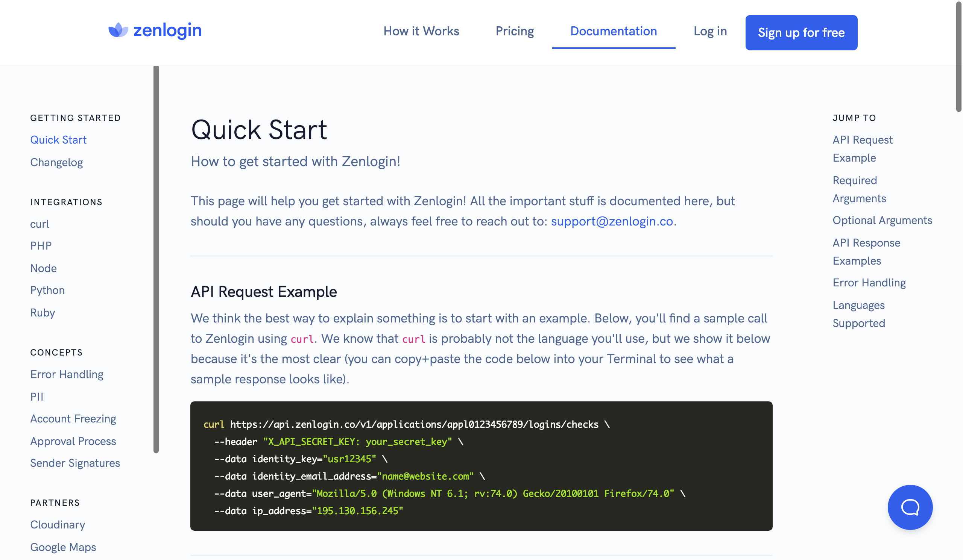Open the Node integration page
This screenshot has height=560, width=963.
[44, 268]
